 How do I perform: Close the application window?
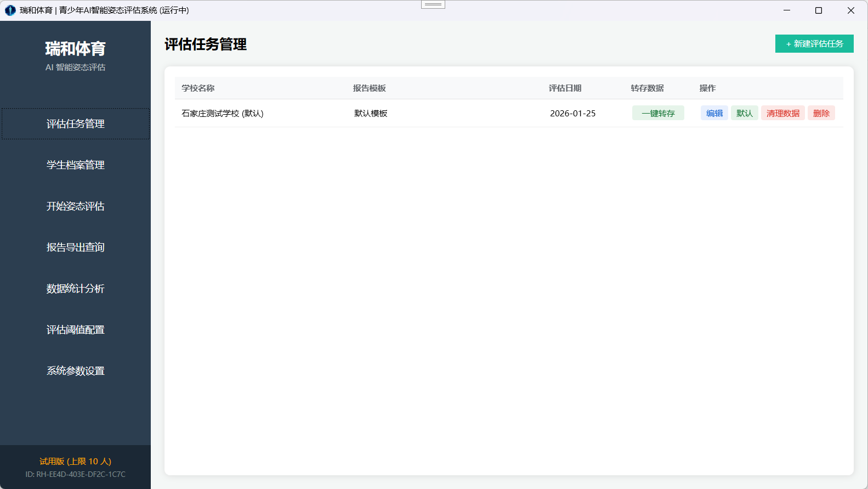coord(851,10)
